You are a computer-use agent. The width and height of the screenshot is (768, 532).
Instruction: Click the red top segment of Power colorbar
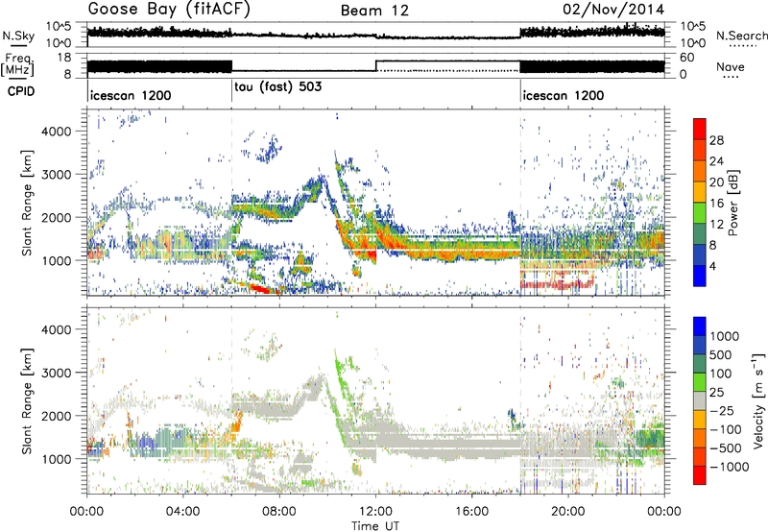[x=700, y=129]
